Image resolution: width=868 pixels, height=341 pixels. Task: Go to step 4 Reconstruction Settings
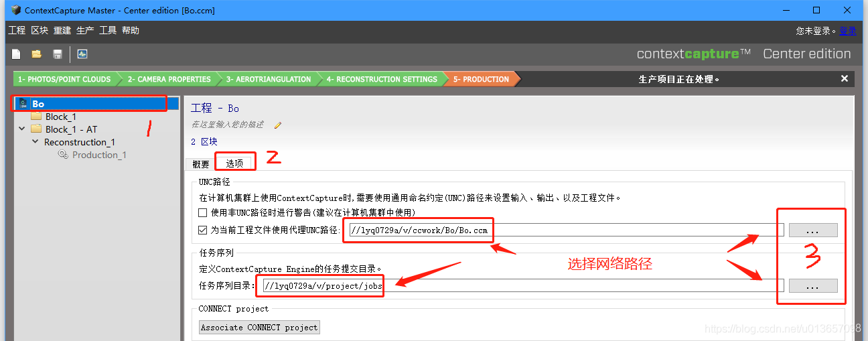coord(382,79)
